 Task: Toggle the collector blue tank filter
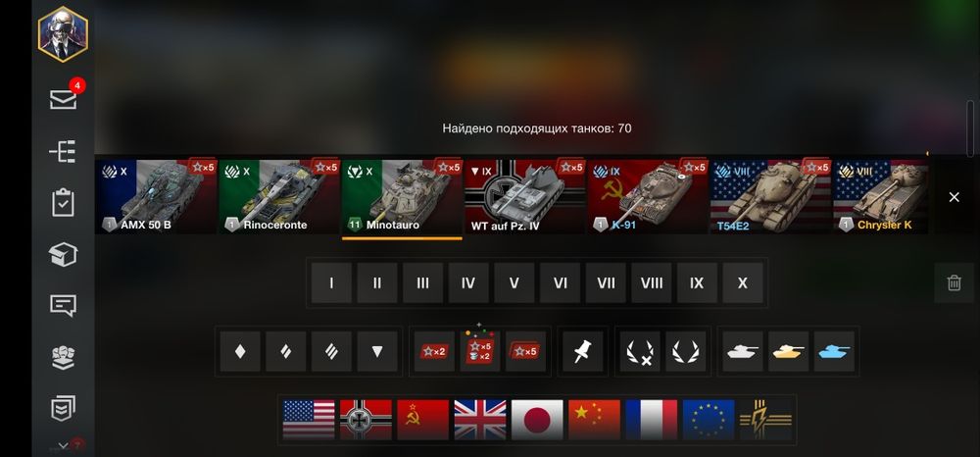tap(834, 351)
